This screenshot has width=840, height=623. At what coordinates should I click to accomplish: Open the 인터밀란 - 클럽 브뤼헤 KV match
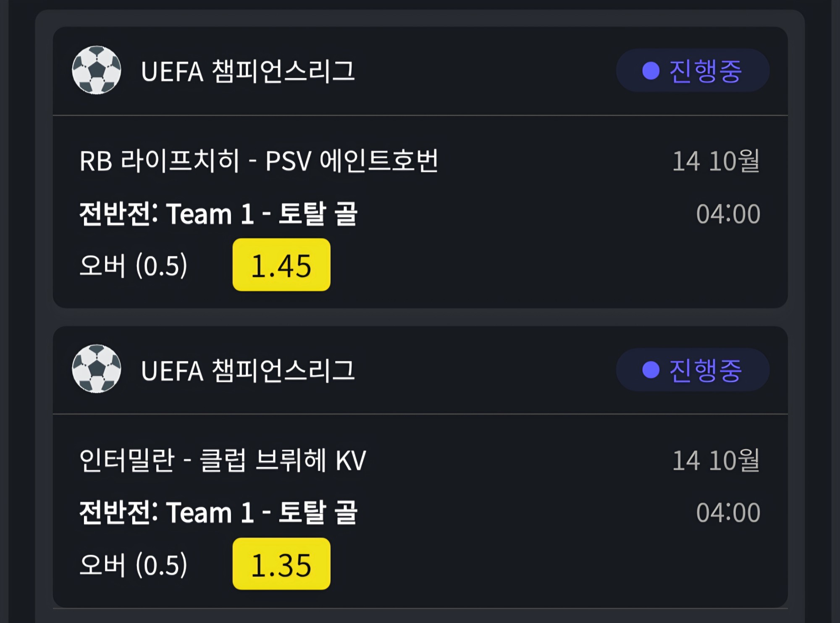223,460
